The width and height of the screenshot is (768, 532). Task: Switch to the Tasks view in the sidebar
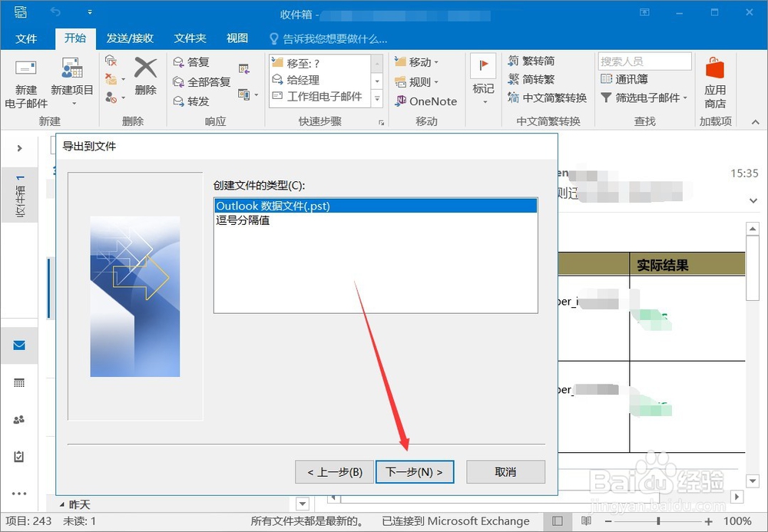(19, 456)
